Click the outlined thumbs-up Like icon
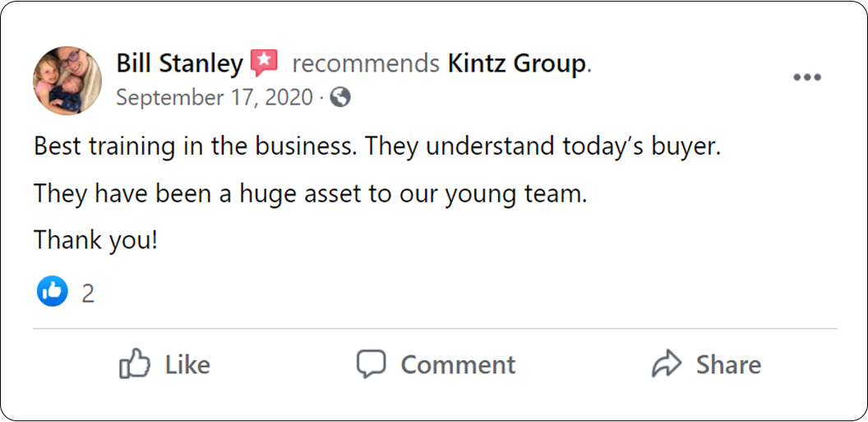The width and height of the screenshot is (868, 422). 133,364
